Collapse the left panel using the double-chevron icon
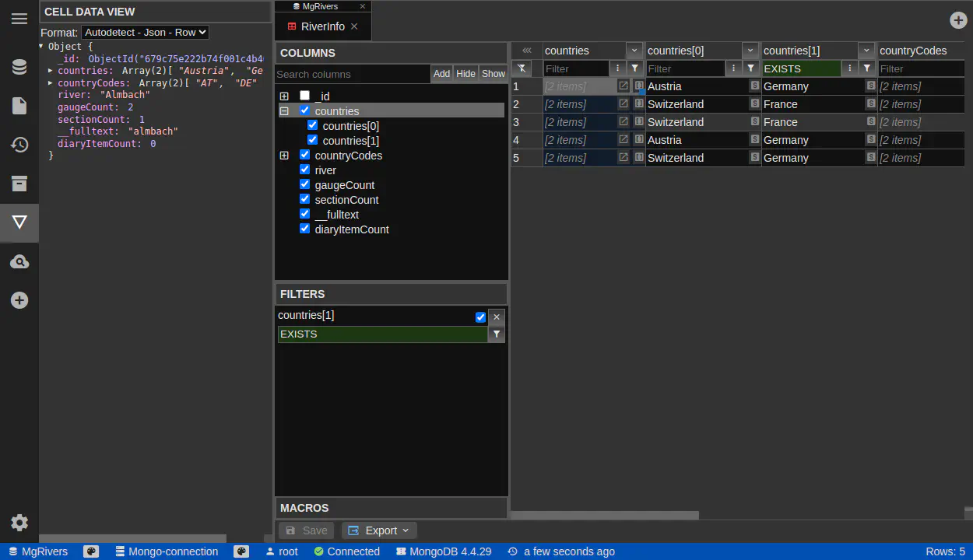Image resolution: width=973 pixels, height=560 pixels. tap(527, 51)
